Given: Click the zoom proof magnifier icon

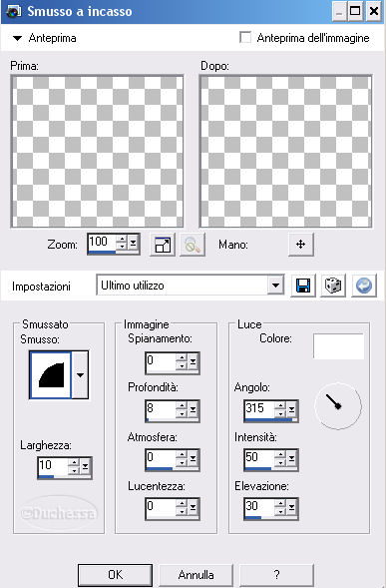Looking at the screenshot, I should coord(193,245).
